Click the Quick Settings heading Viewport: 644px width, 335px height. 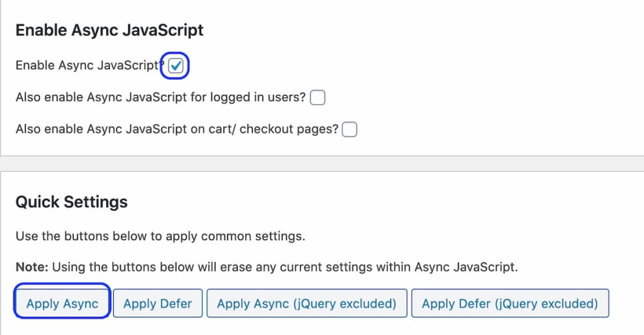pyautogui.click(x=71, y=202)
